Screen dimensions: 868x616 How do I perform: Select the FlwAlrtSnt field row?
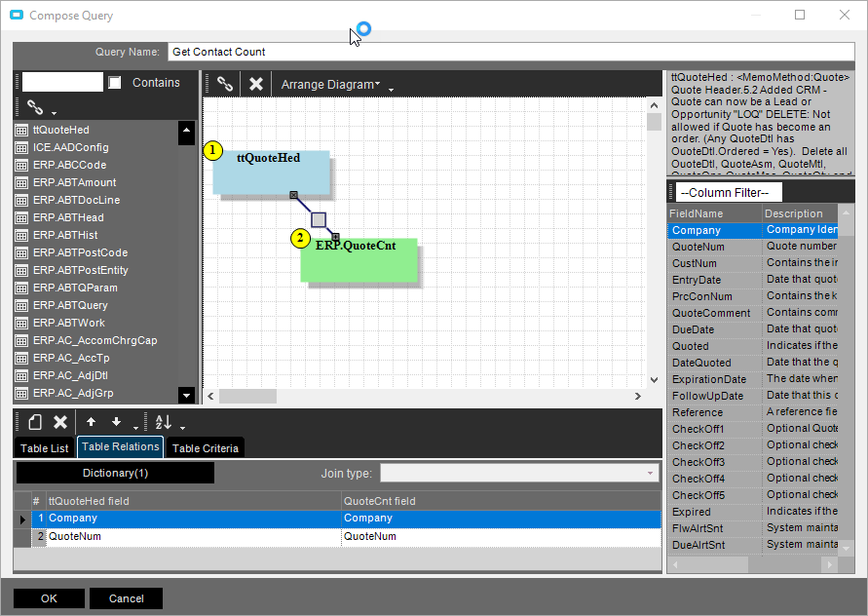752,528
